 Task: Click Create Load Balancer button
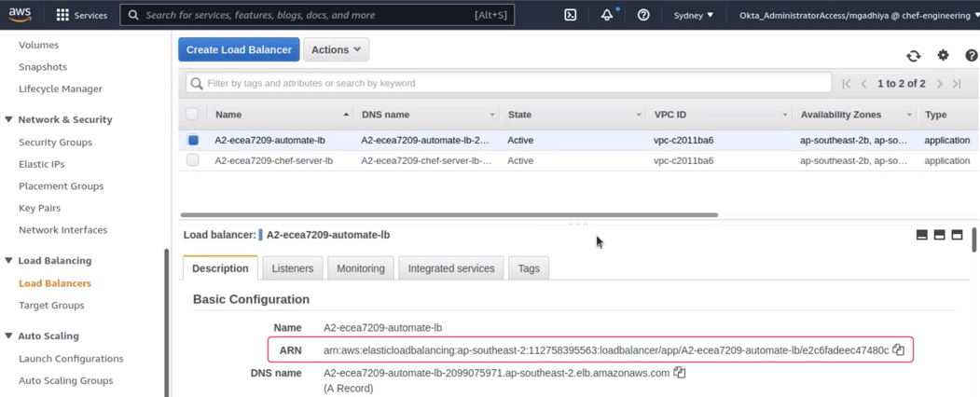(x=239, y=49)
